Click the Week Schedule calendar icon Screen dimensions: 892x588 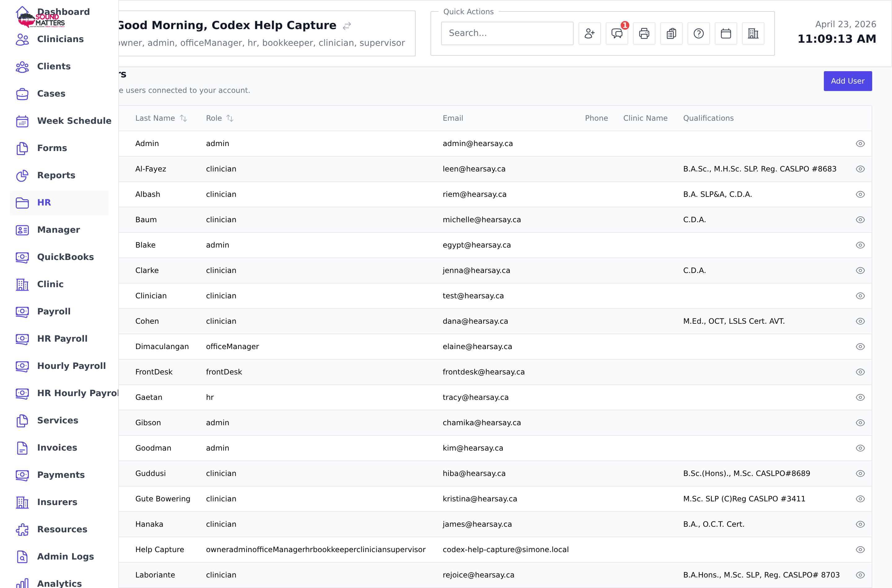point(22,121)
